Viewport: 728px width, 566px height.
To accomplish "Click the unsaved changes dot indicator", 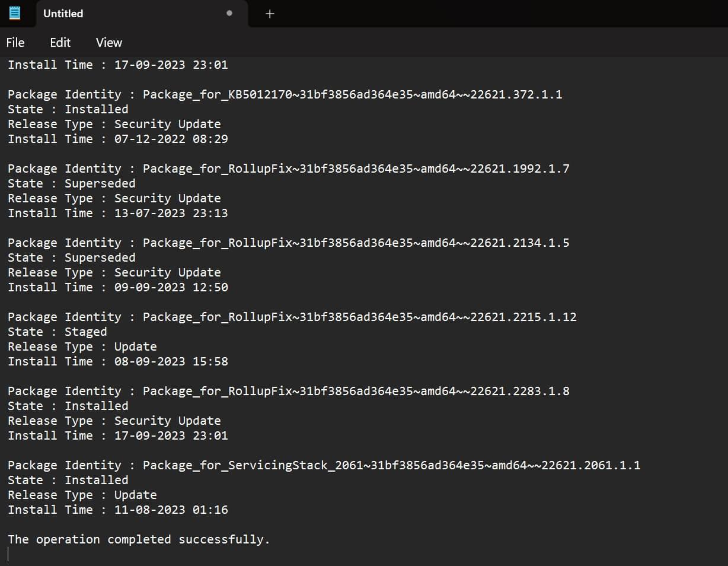I will click(x=229, y=14).
